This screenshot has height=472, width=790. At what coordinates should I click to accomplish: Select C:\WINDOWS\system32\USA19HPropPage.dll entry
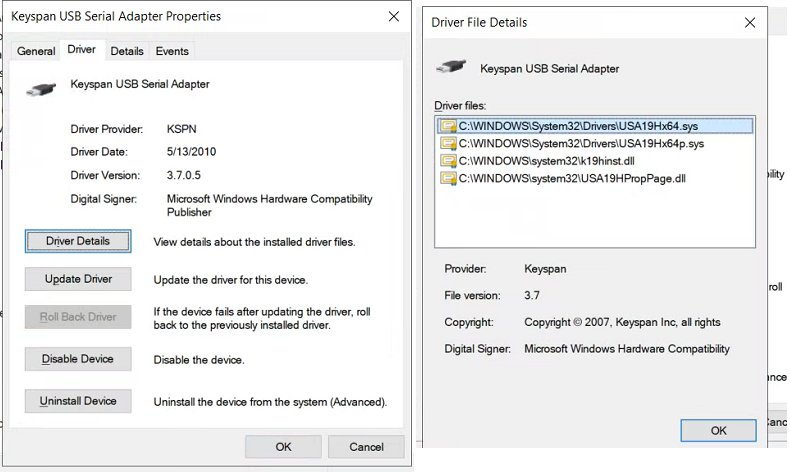tap(572, 178)
